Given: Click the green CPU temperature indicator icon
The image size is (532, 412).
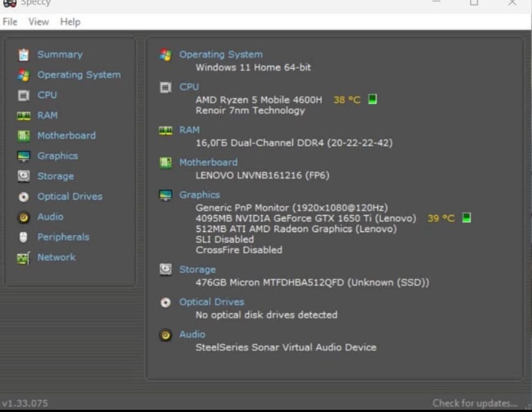Looking at the screenshot, I should [372, 99].
